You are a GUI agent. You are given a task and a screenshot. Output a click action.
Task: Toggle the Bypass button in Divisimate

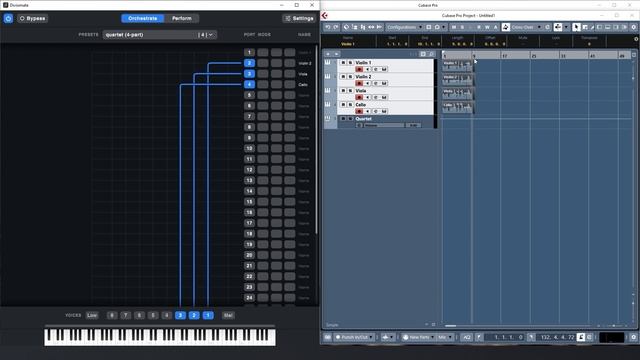pyautogui.click(x=33, y=18)
